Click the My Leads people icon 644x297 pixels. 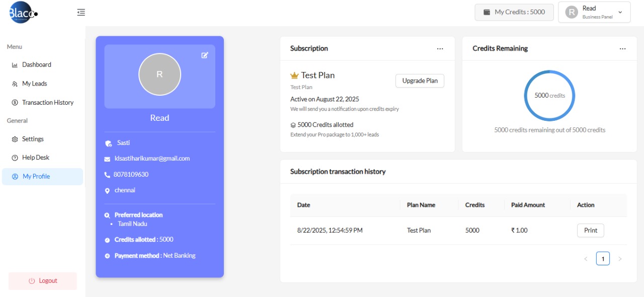tap(15, 84)
